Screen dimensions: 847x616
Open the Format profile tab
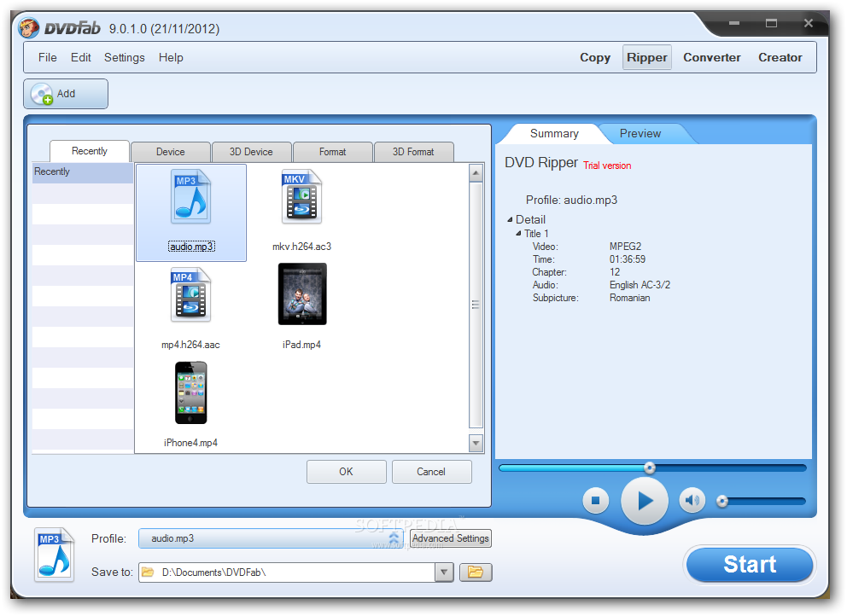pos(332,152)
